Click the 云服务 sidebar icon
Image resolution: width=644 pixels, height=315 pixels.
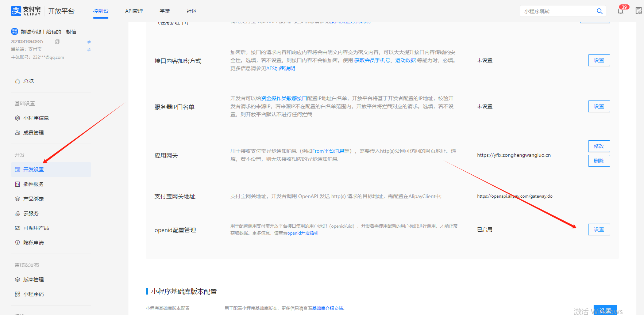click(x=18, y=213)
